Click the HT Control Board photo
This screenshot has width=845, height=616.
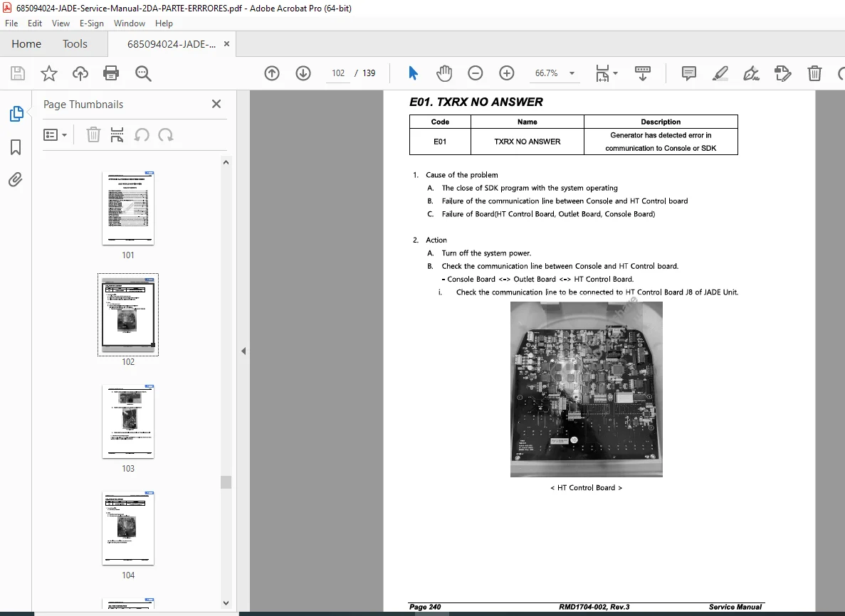[587, 389]
